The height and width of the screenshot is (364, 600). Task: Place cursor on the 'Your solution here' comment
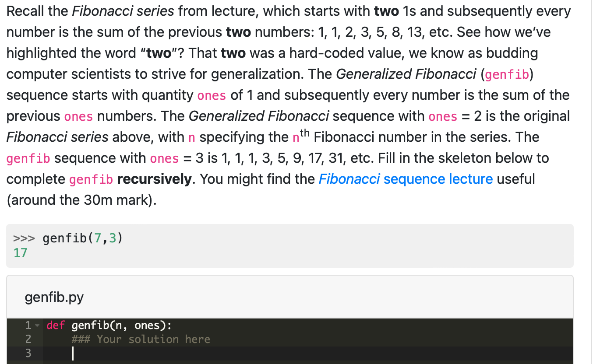140,339
